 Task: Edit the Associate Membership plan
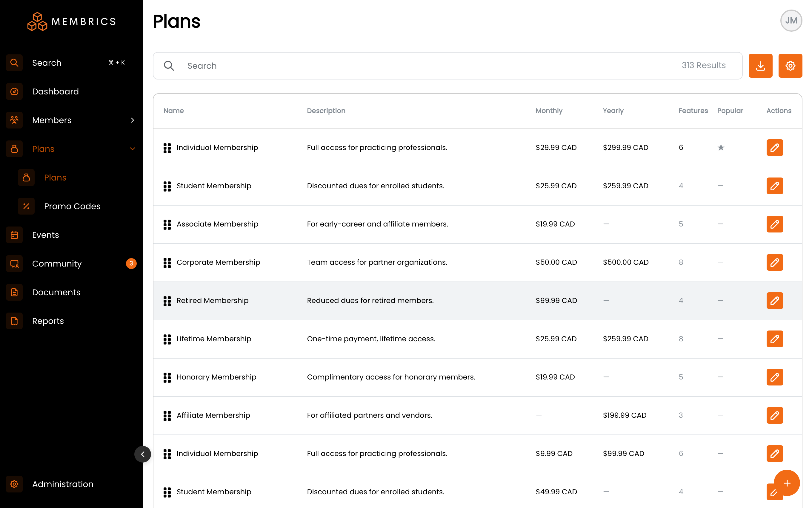(x=775, y=224)
